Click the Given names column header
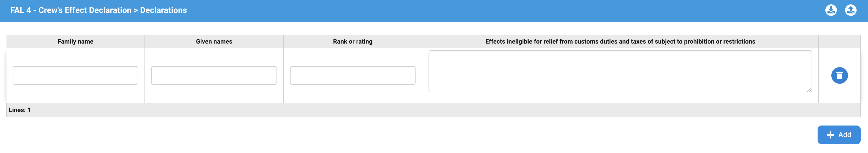Screen dimensions: 868x153 [214, 41]
